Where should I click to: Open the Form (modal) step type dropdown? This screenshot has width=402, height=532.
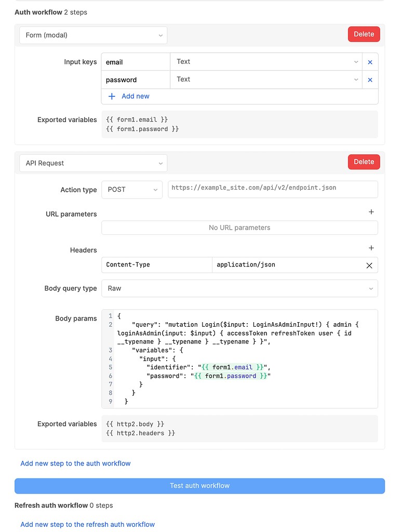click(93, 34)
